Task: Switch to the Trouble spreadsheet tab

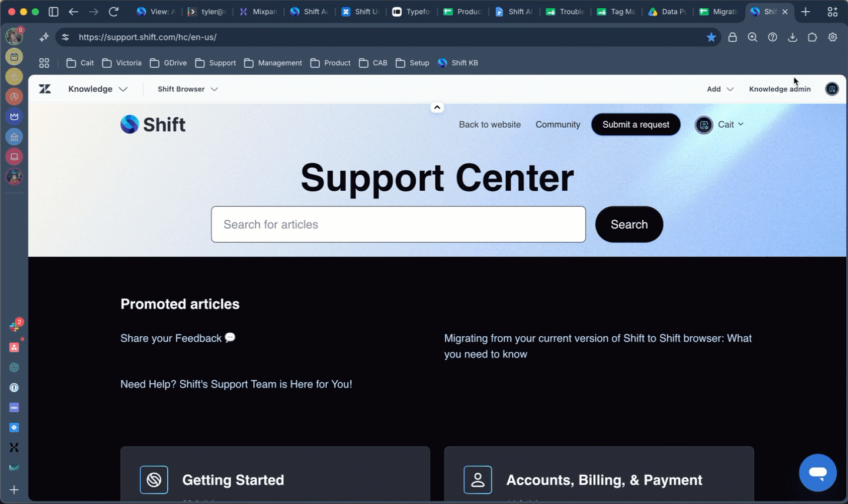Action: pyautogui.click(x=565, y=12)
